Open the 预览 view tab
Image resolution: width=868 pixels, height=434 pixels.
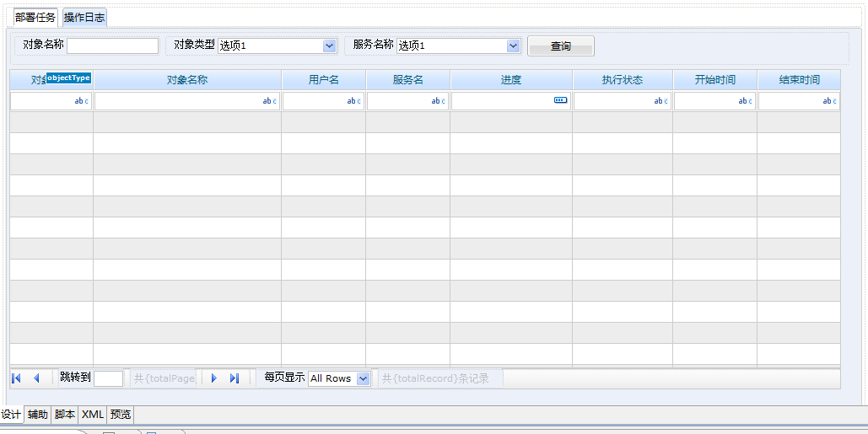[120, 414]
